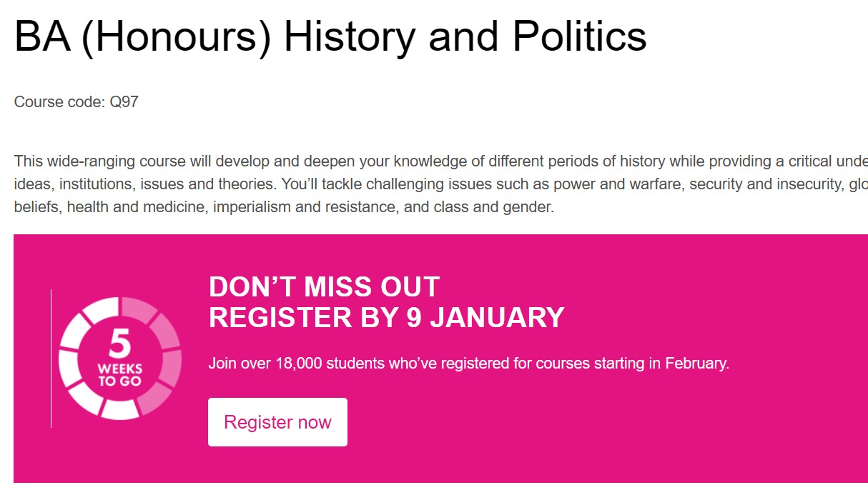Click the white vertical divider line in banner
Screen dimensions: 868x490
(x=51, y=359)
